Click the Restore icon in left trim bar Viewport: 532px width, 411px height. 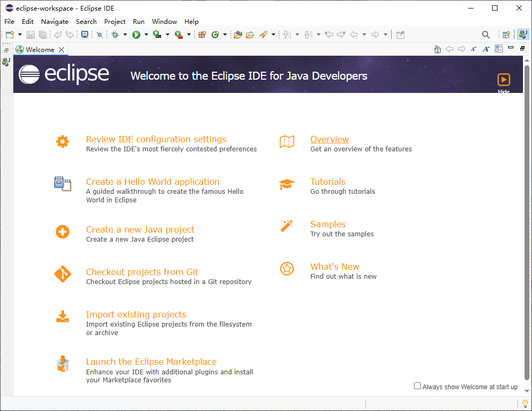pos(6,50)
